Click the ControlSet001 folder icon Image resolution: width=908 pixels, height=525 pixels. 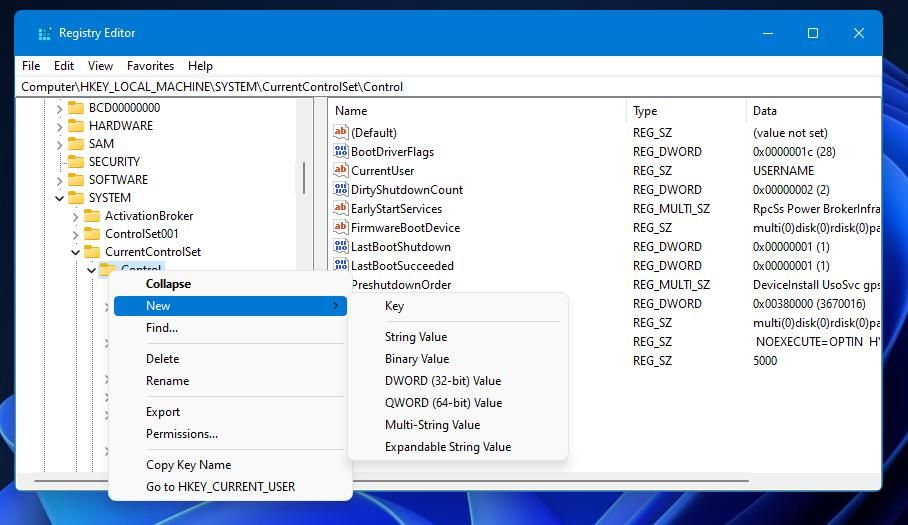(92, 234)
